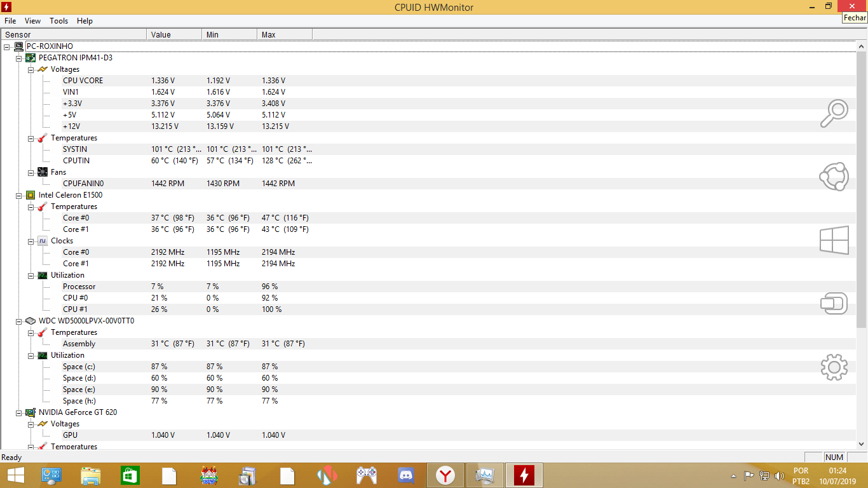Launch the Windows Store taskbar icon
Image resolution: width=868 pixels, height=488 pixels.
130,475
